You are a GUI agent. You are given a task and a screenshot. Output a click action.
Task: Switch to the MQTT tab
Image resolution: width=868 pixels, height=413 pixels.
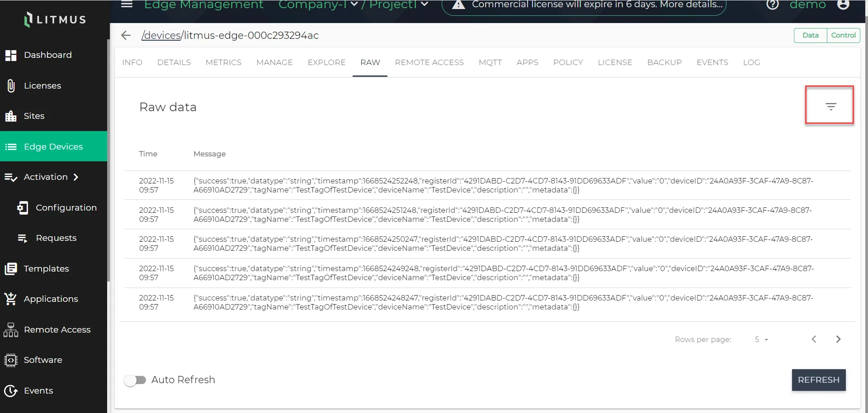click(x=490, y=62)
